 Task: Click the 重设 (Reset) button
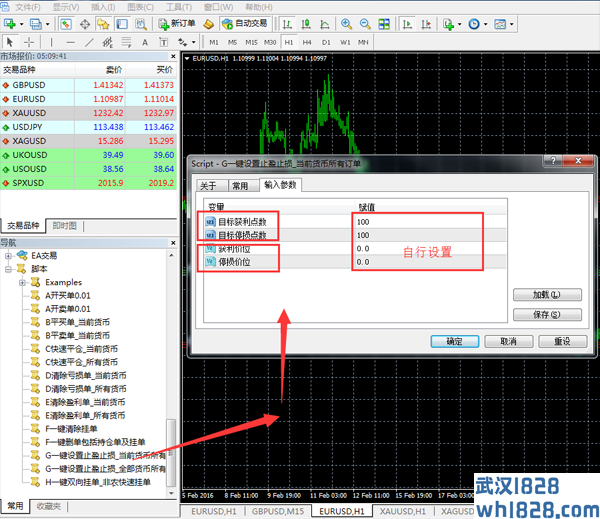[x=562, y=341]
